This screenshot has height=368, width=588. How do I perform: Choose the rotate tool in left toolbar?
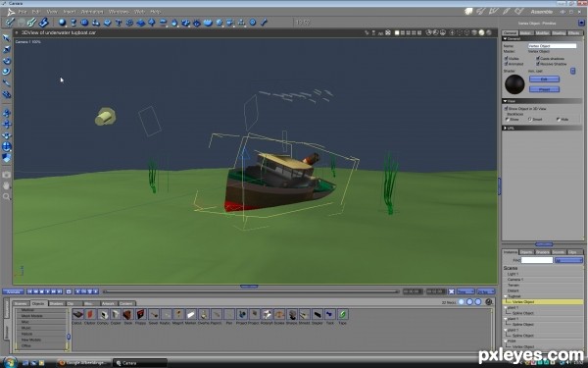(x=7, y=61)
